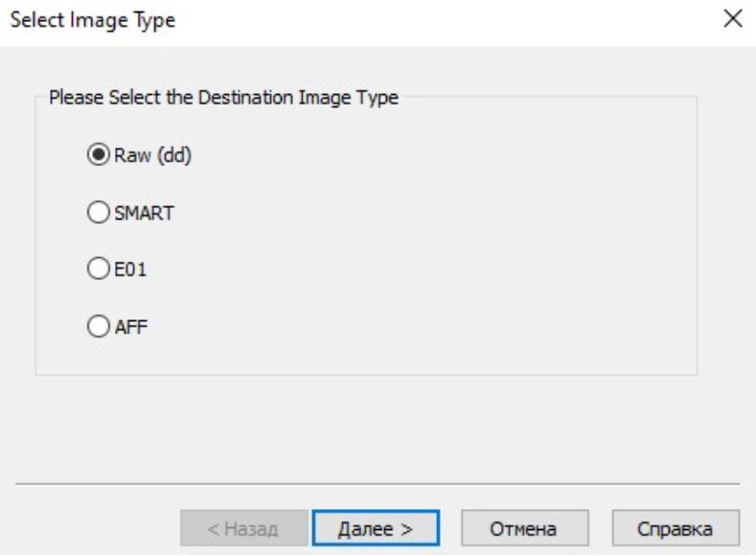Click the empty circle beside E01
The image size is (756, 556).
click(99, 268)
